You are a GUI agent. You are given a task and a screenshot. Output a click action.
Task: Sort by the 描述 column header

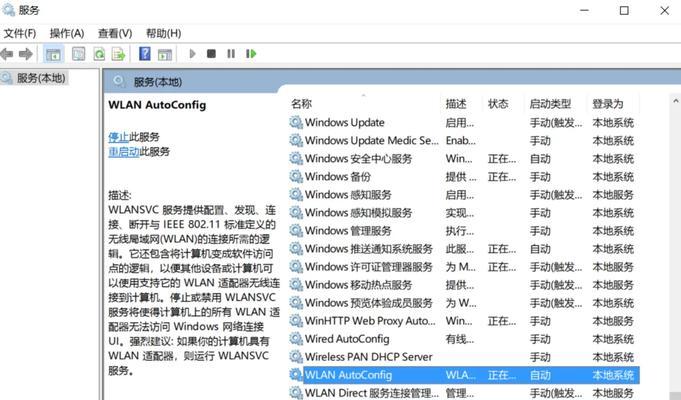(x=456, y=104)
